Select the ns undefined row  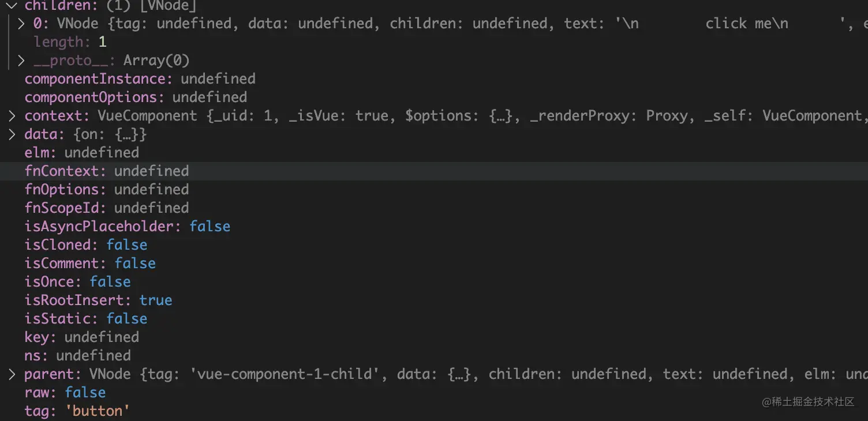coord(77,356)
